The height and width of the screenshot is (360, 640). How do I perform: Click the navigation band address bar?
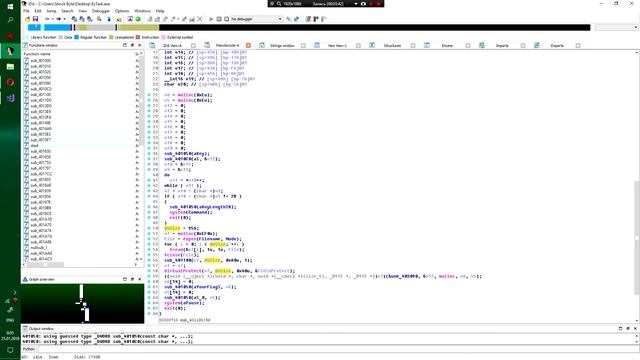tap(308, 27)
